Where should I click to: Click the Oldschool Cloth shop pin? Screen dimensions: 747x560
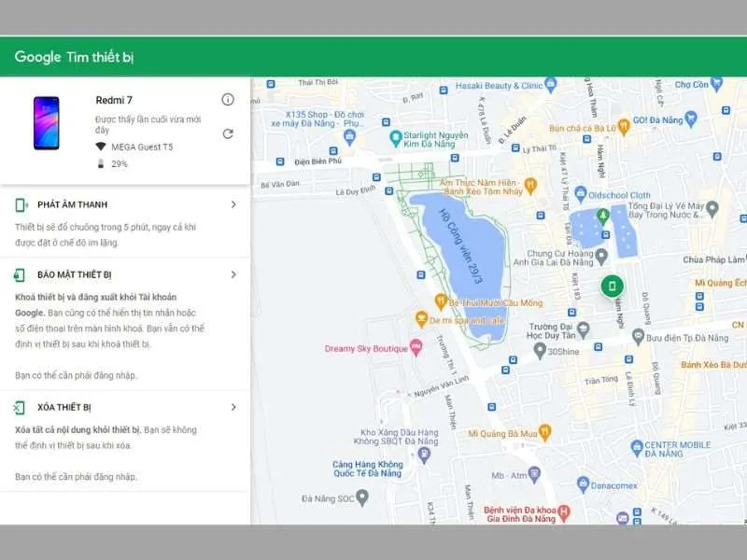click(580, 193)
